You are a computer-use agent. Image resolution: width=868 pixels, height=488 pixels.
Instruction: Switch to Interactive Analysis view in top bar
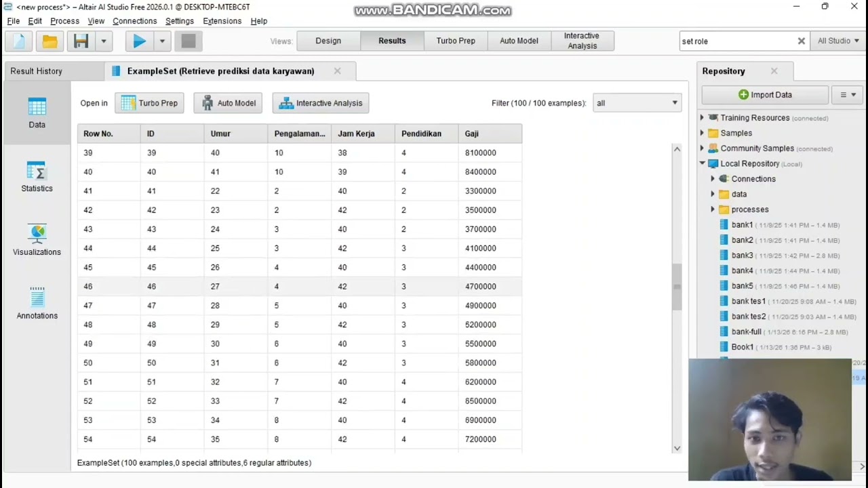(x=582, y=41)
